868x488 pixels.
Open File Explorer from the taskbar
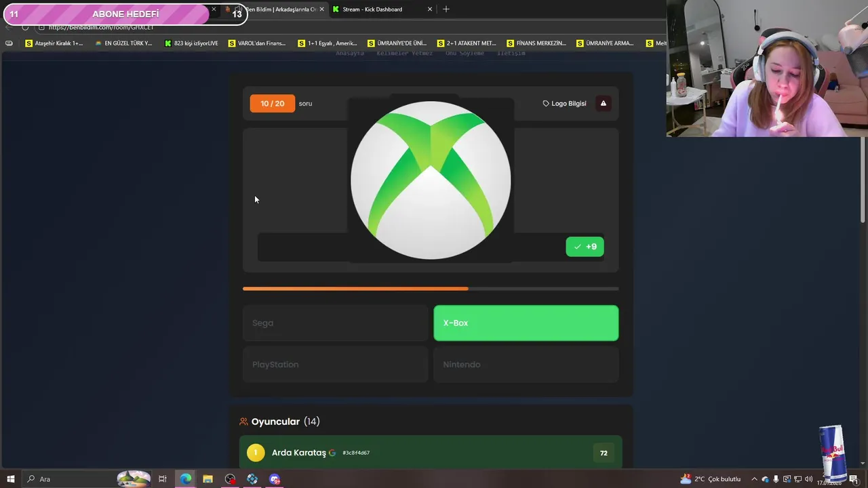click(208, 479)
